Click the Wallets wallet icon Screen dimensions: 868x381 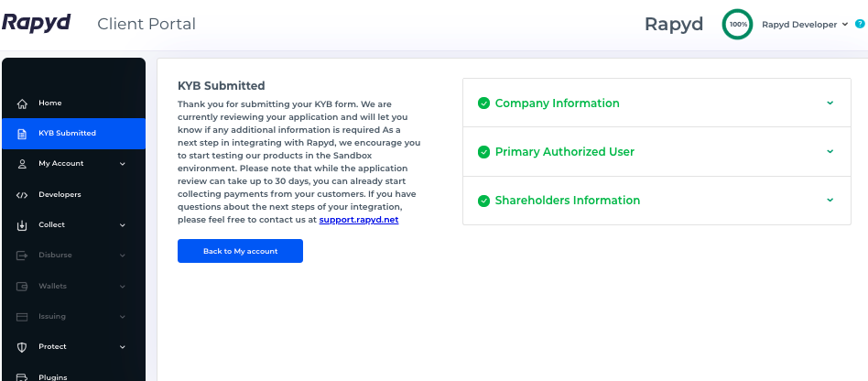[x=22, y=287]
